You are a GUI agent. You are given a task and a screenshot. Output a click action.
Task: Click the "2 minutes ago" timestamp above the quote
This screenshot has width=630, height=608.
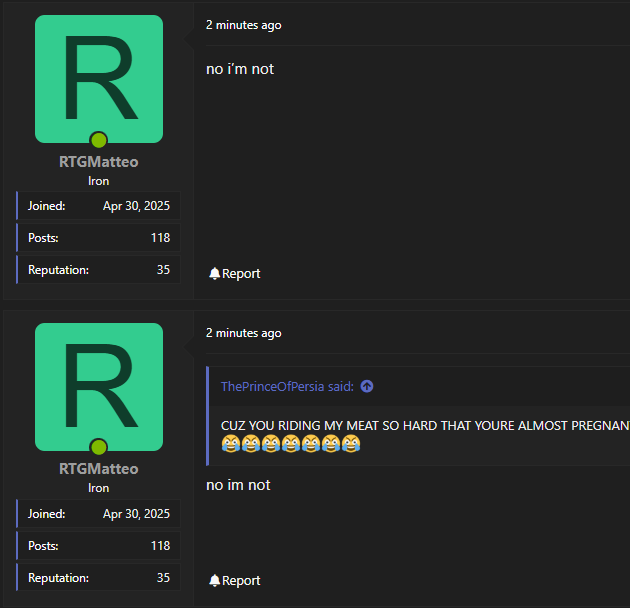point(243,333)
